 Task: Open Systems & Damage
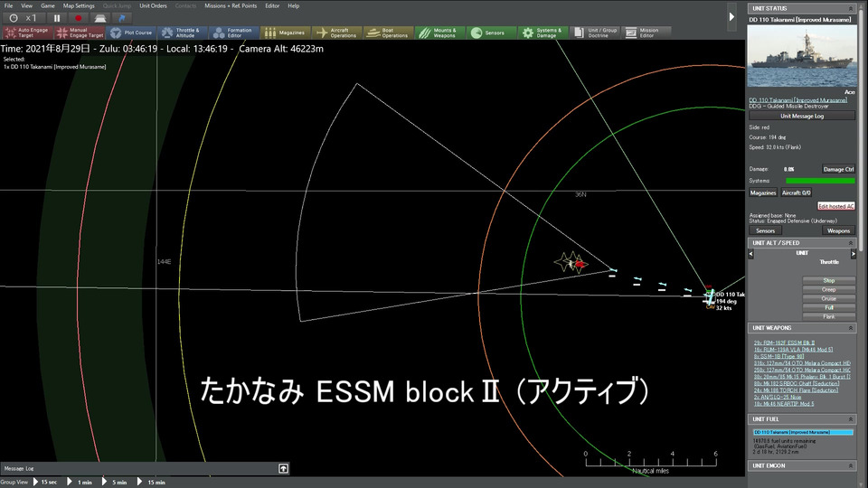coord(542,33)
